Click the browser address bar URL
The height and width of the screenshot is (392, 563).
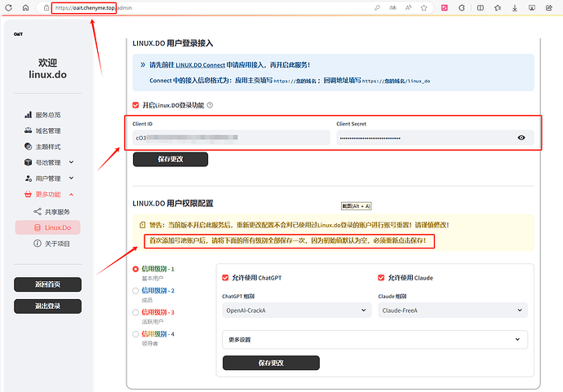(x=94, y=7)
